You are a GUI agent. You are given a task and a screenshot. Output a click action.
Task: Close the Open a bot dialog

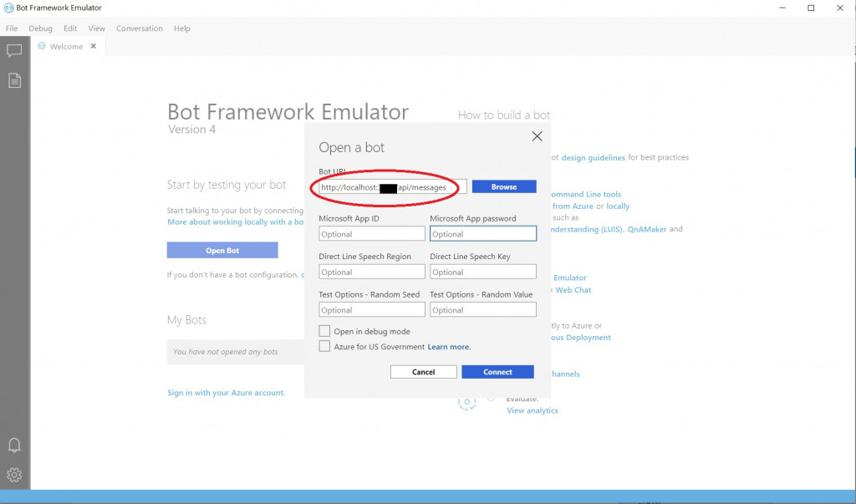[538, 136]
